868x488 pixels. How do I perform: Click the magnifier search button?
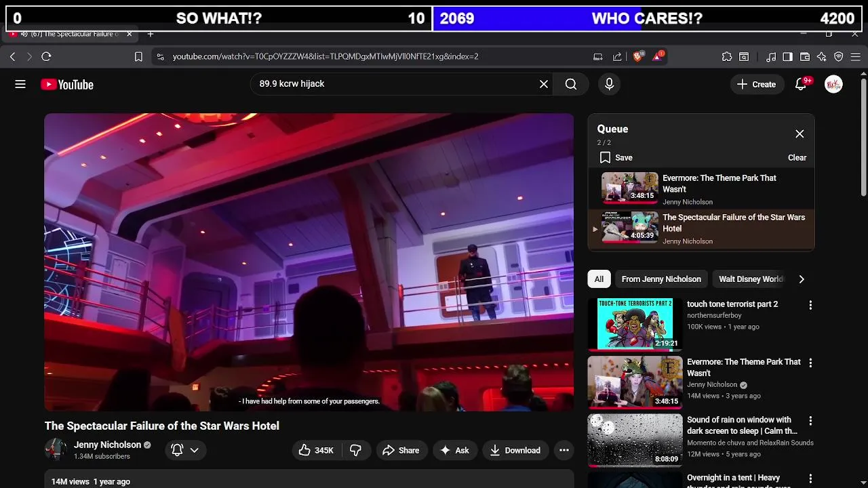coord(571,84)
